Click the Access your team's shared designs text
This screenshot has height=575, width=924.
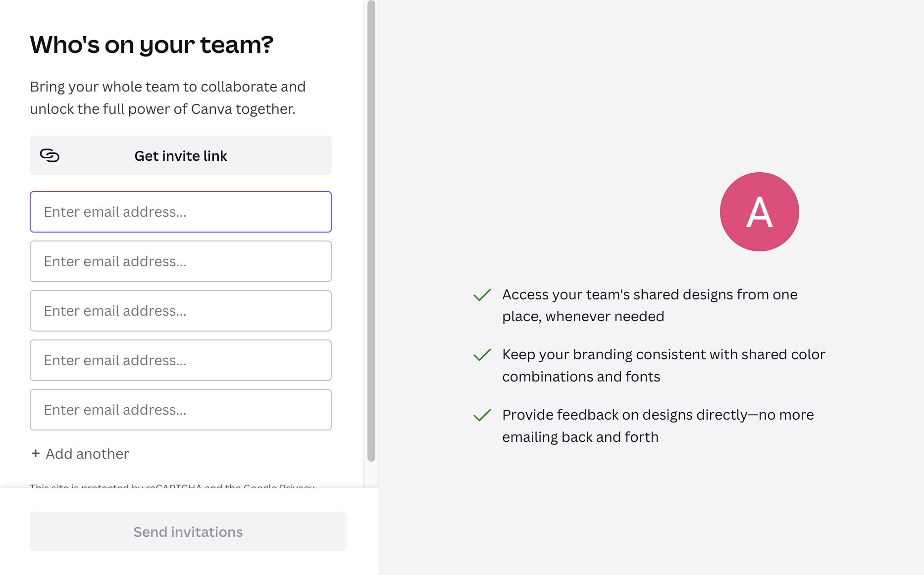[x=650, y=305]
